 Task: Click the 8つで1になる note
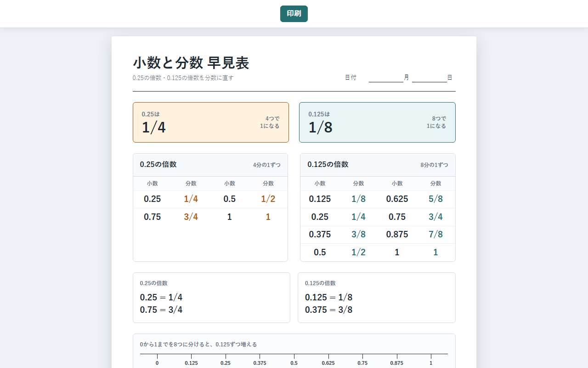436,122
